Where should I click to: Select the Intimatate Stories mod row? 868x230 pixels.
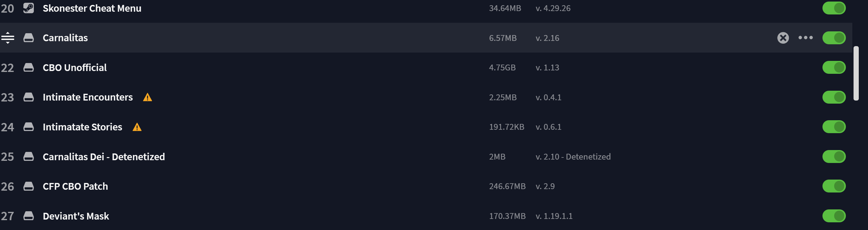coord(426,127)
